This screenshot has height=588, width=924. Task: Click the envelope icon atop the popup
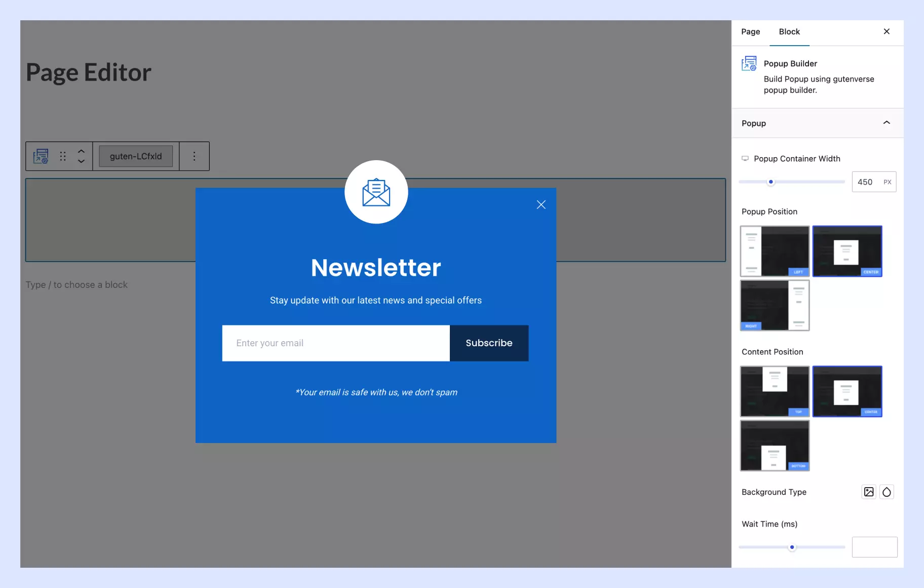click(376, 192)
